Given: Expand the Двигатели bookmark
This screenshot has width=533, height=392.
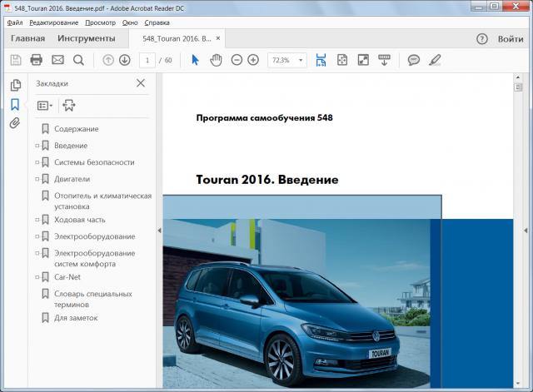Looking at the screenshot, I should point(37,179).
